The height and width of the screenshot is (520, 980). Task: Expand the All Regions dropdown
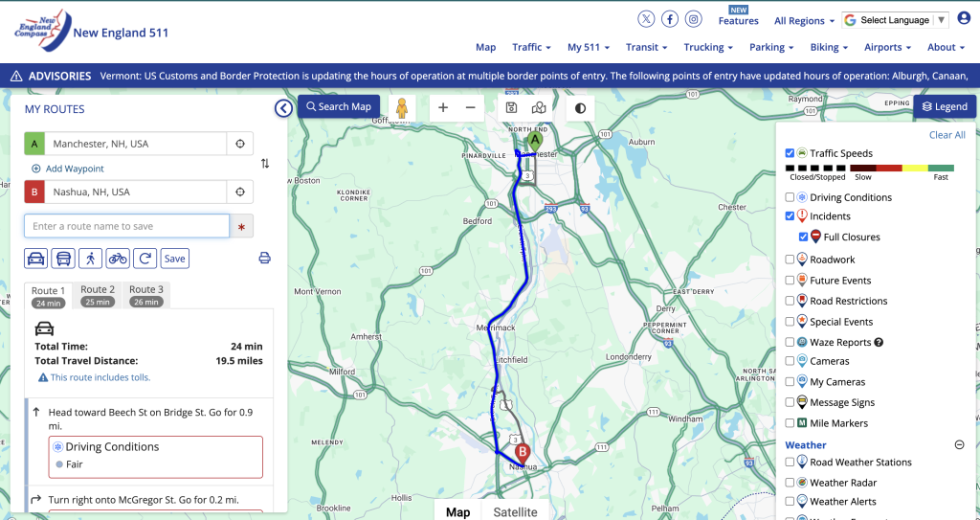click(804, 21)
